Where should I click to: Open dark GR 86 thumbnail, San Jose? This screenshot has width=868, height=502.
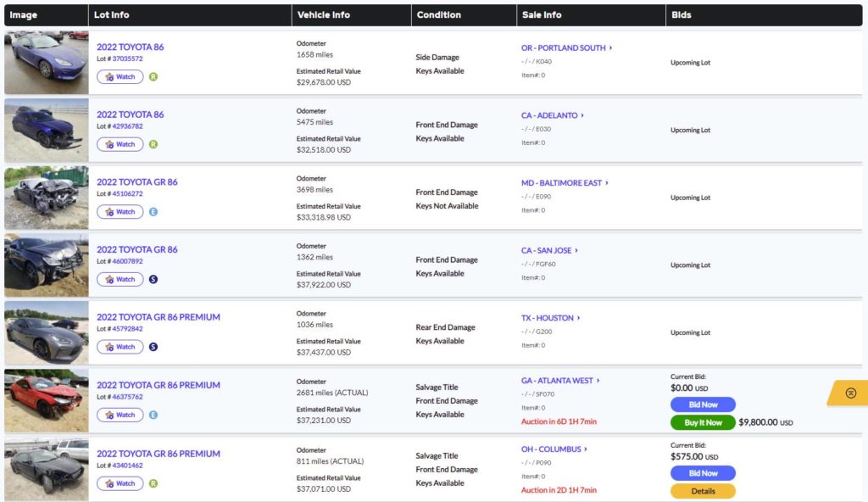(x=47, y=265)
